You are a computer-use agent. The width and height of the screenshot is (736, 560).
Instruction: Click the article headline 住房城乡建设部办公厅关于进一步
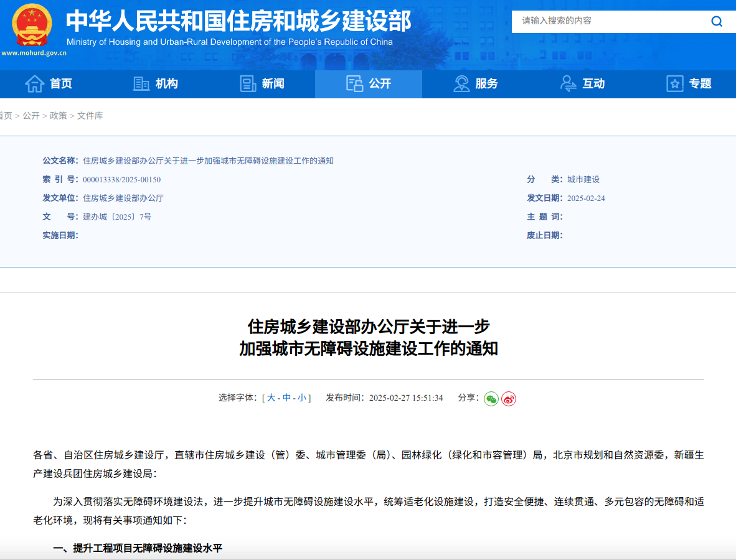click(369, 327)
